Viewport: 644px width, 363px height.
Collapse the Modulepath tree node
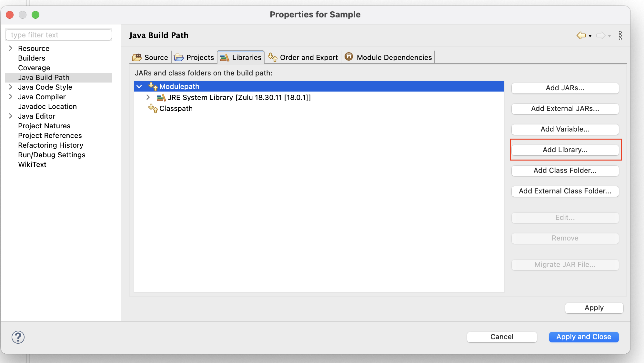(139, 86)
